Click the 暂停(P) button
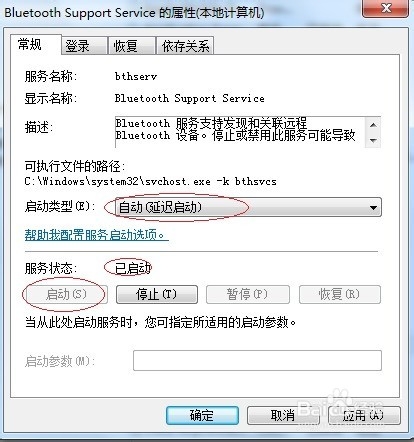Viewport: 414px width, 442px height. (x=248, y=294)
